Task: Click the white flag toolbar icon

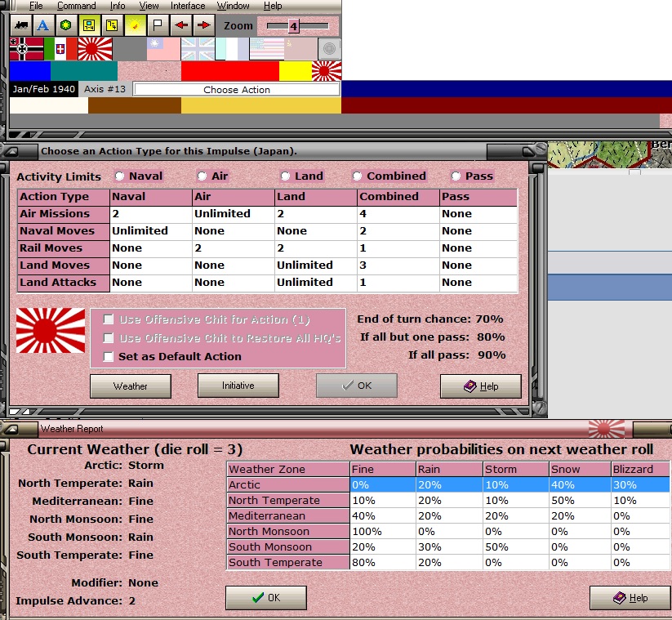Action: [x=158, y=25]
